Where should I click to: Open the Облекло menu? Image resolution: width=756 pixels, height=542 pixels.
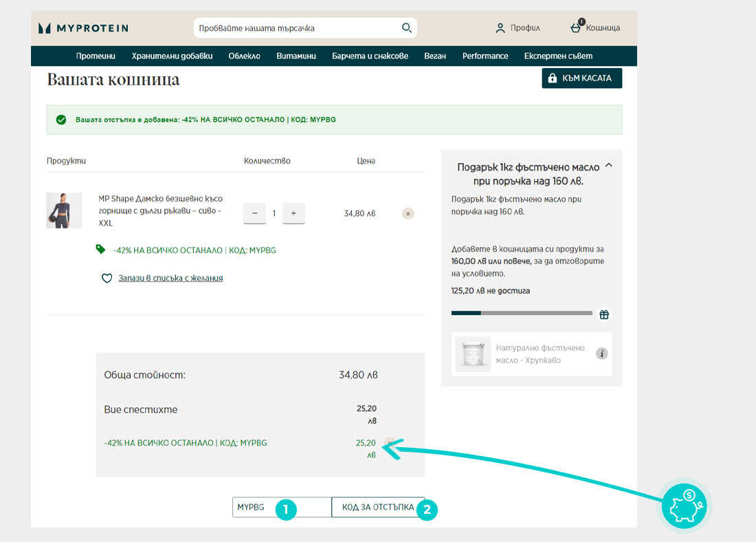245,56
